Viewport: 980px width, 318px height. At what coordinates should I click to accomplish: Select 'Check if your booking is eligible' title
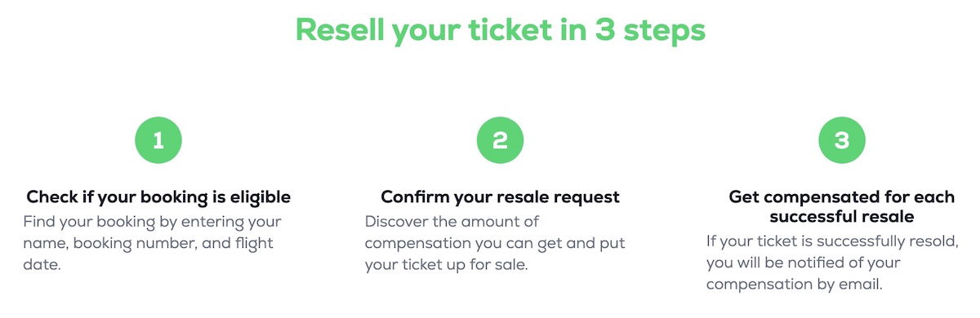tap(158, 197)
